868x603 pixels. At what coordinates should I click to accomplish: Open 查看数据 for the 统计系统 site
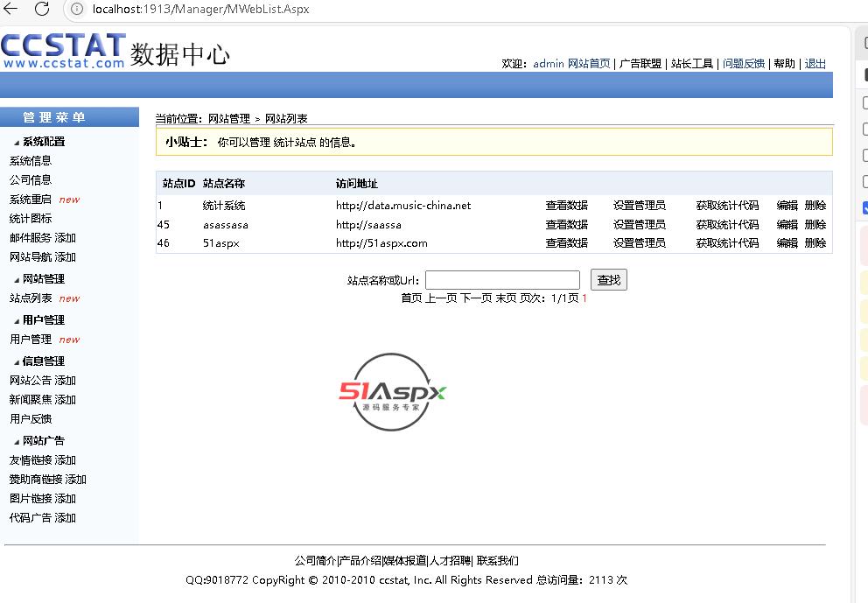pyautogui.click(x=566, y=206)
